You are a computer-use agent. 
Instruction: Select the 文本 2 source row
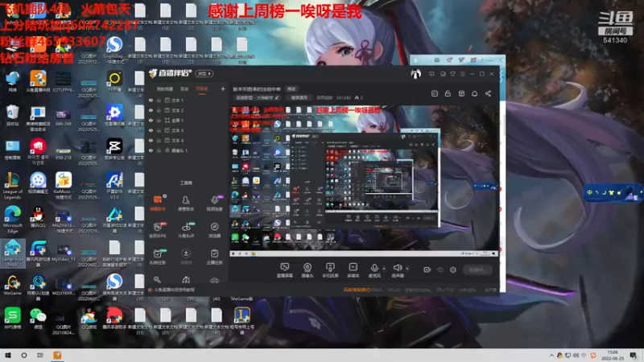point(186,110)
